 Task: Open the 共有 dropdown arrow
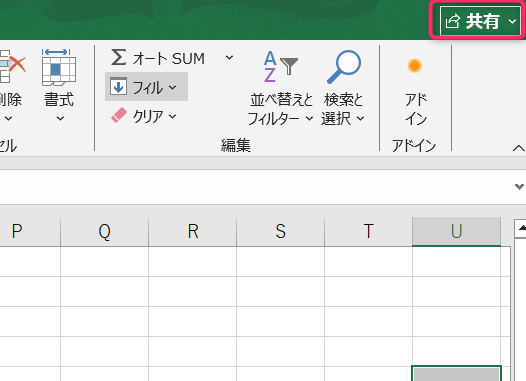coord(512,21)
